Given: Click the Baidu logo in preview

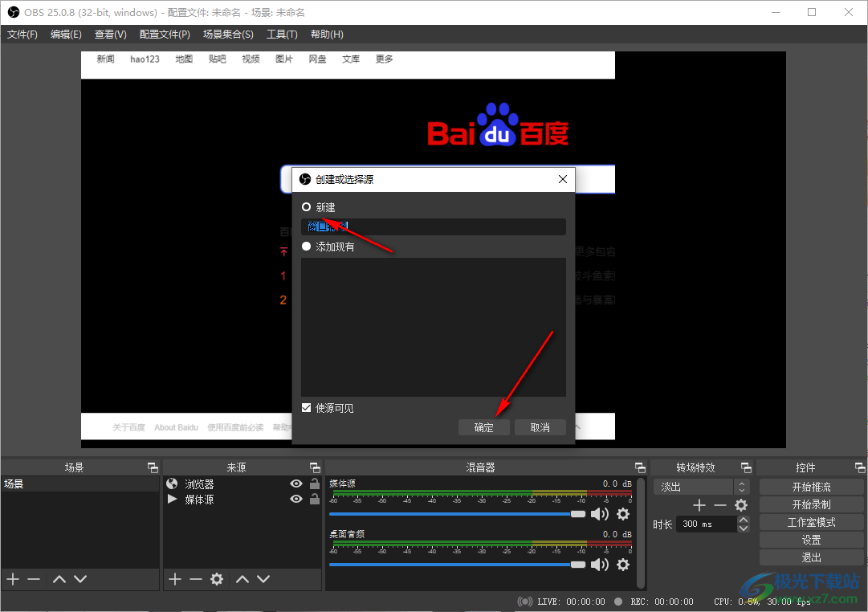Looking at the screenshot, I should point(498,125).
